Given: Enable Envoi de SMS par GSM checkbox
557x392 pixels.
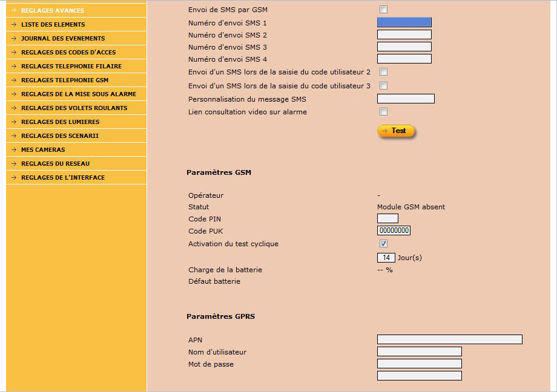Looking at the screenshot, I should [x=383, y=10].
